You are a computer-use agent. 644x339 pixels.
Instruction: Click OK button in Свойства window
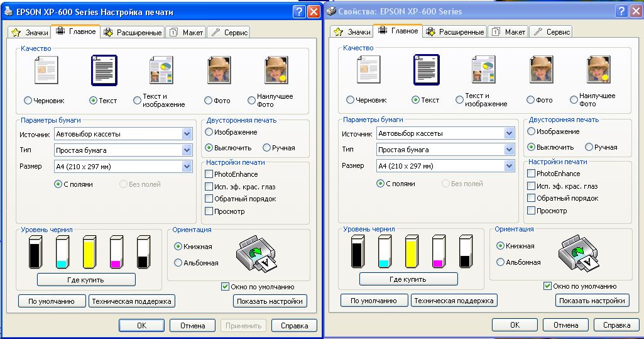pyautogui.click(x=515, y=325)
